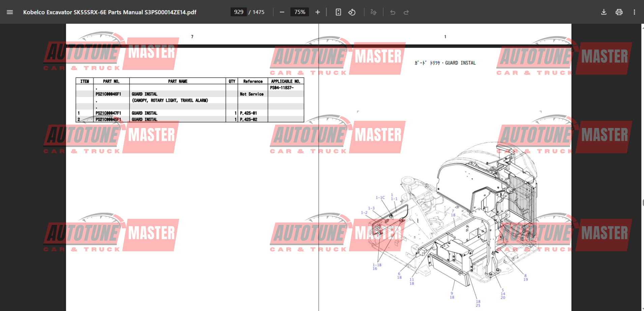
Task: Download the PDF file
Action: 604,12
